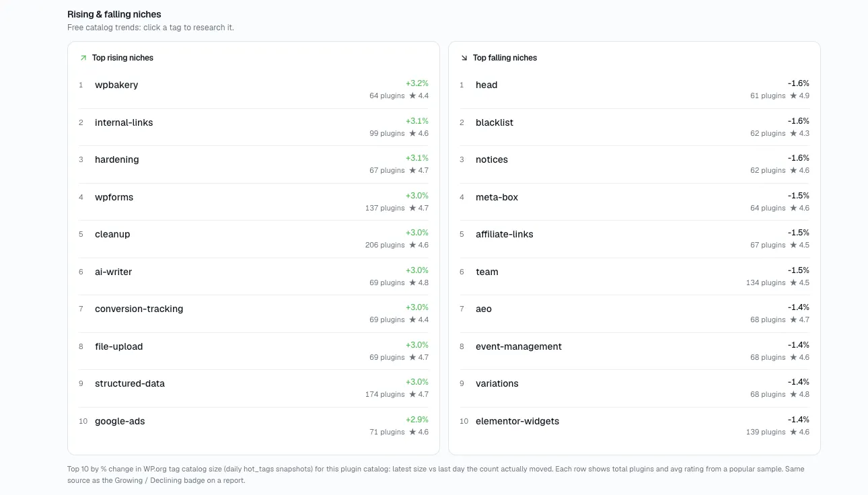
Task: Open the wpbakery tag
Action: 116,85
